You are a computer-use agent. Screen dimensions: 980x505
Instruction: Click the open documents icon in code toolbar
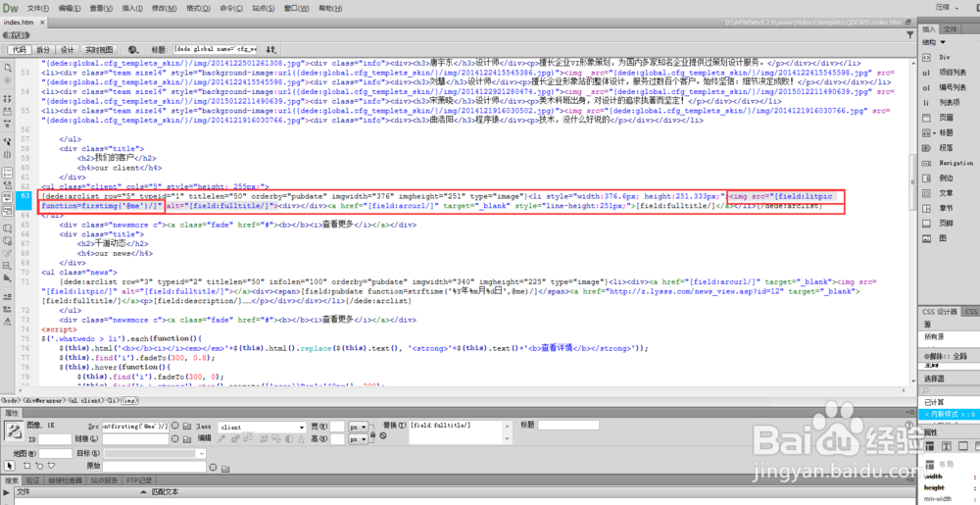coord(7,67)
